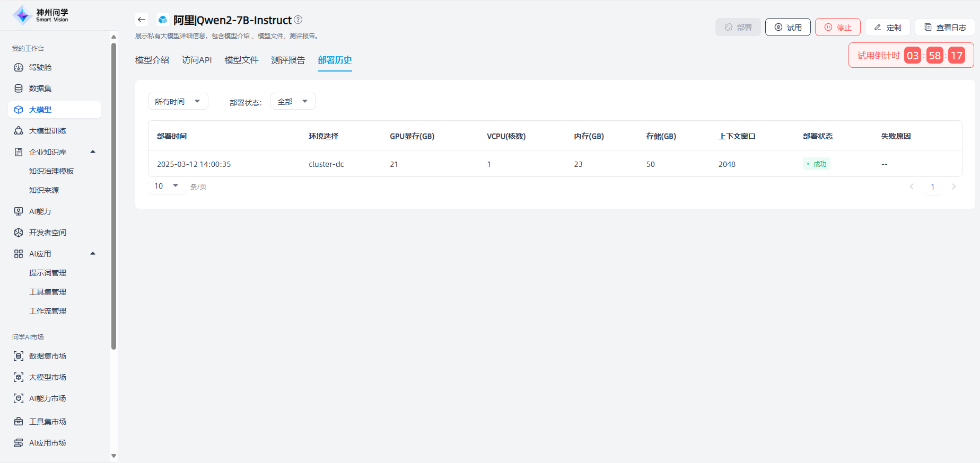Viewport: 980px width, 463px height.
Task: Click the 停止 stop button
Action: (x=837, y=28)
